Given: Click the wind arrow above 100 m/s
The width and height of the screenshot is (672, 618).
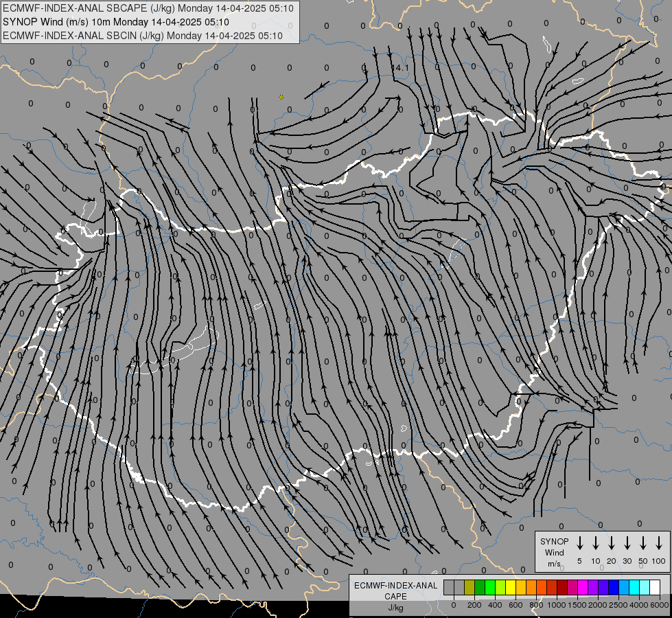Looking at the screenshot, I should click(x=659, y=543).
